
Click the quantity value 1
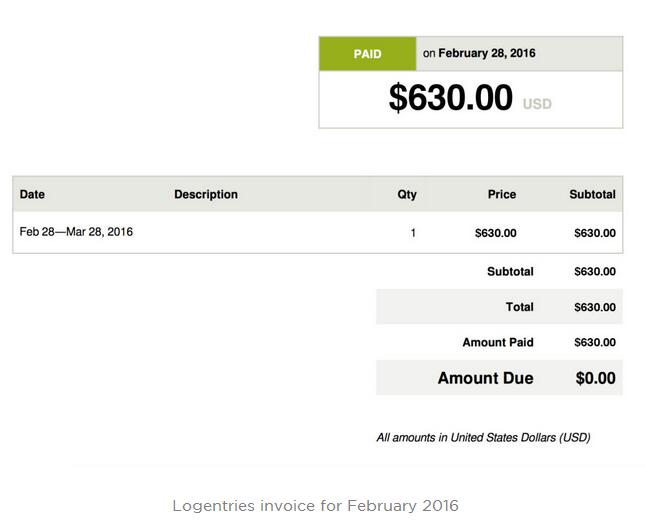coord(413,233)
